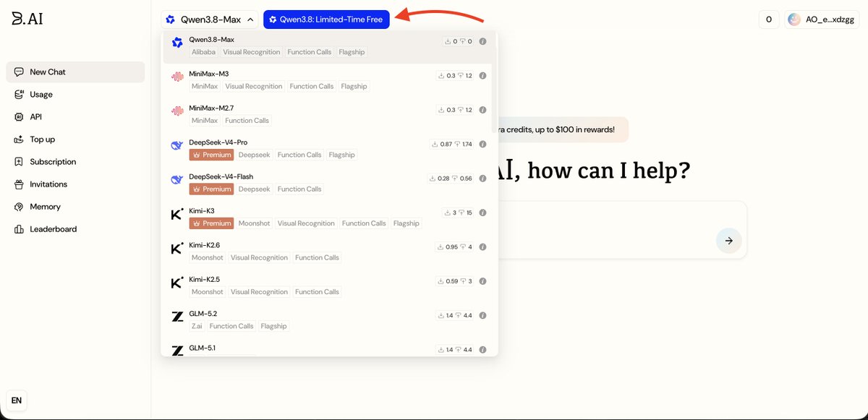Click the info icon for MiniMax-M2.7
This screenshot has height=420, width=868.
coord(482,110)
